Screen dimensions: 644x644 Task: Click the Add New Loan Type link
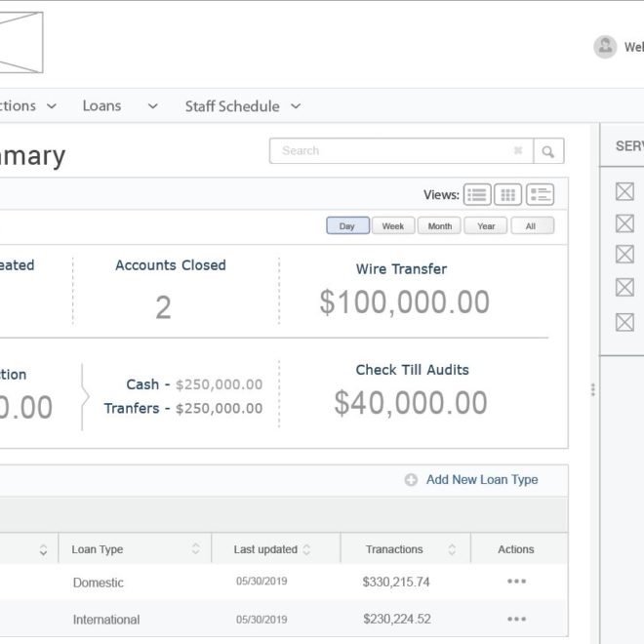pos(482,480)
